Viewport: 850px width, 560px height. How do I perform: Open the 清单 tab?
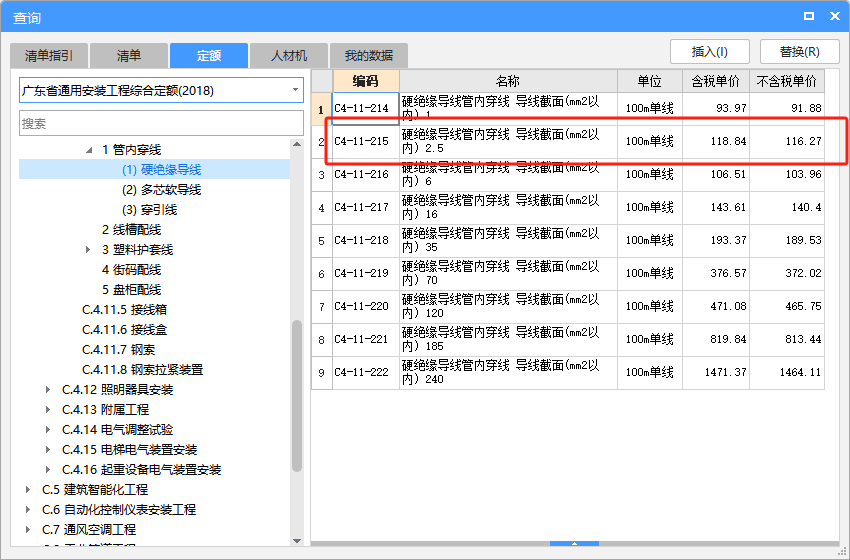point(128,56)
